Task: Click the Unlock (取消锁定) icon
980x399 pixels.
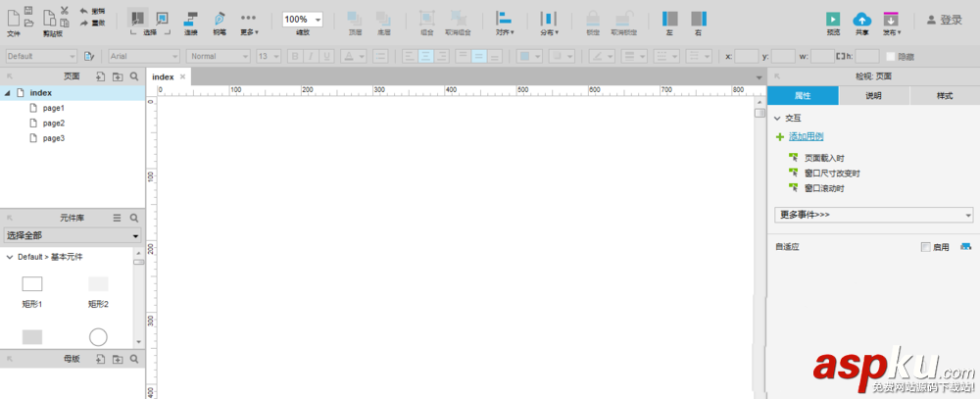Action: click(623, 19)
